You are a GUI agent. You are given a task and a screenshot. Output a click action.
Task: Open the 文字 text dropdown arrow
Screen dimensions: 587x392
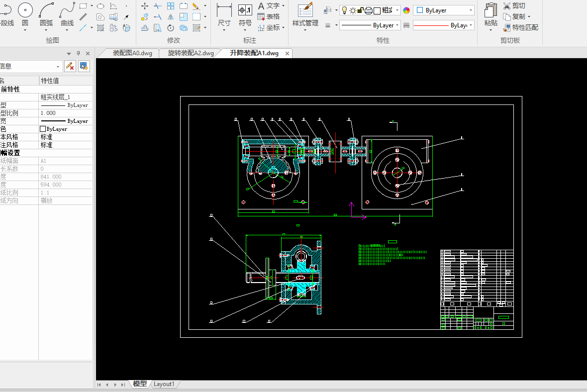click(283, 5)
